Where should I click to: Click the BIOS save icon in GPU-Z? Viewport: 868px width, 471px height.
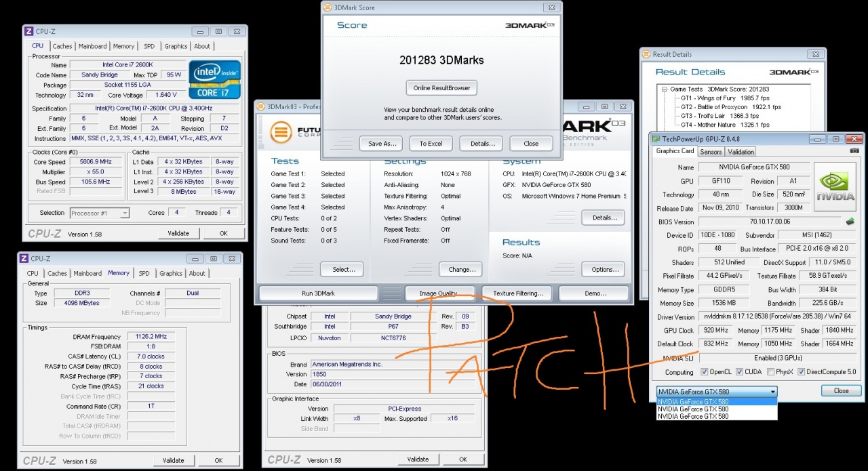(850, 222)
